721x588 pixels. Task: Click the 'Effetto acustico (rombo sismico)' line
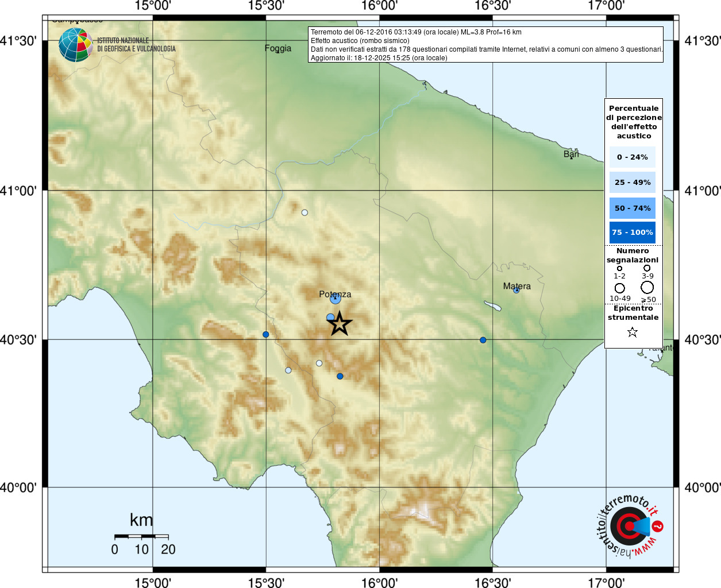pos(360,41)
